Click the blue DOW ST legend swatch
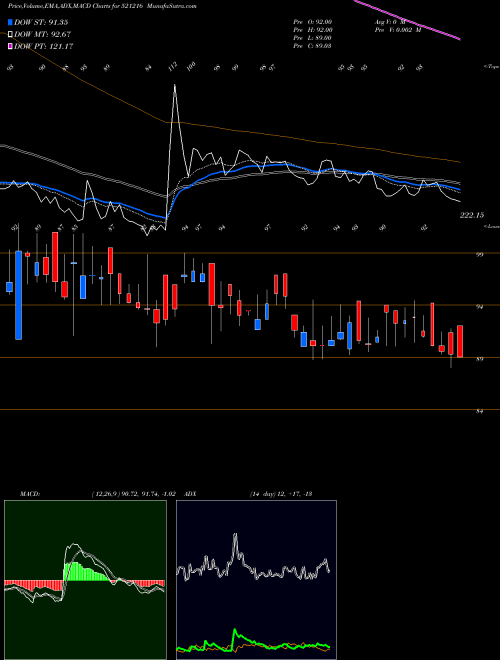 pos(10,23)
